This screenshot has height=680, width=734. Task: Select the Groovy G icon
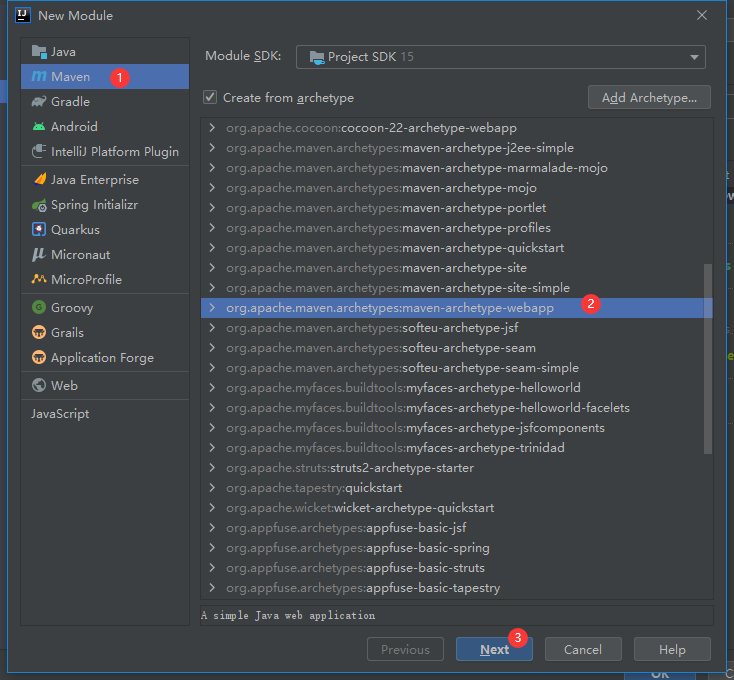coord(39,307)
